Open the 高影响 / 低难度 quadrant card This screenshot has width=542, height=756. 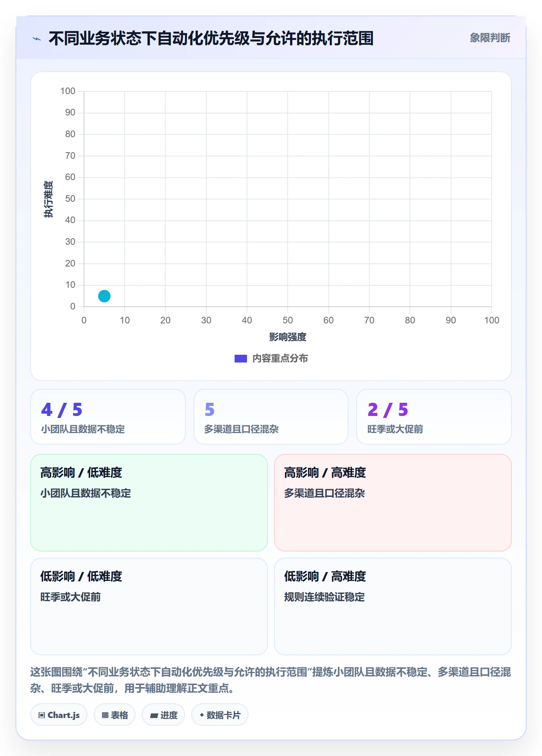point(149,503)
